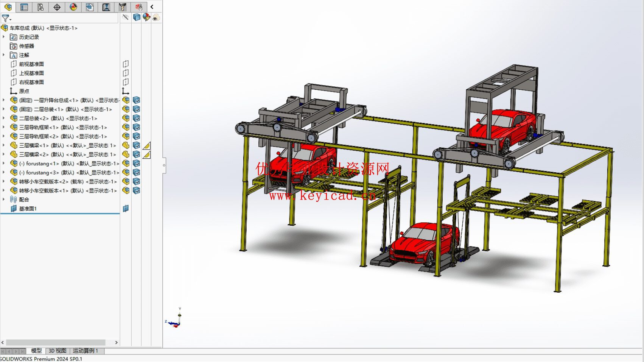Select the 传感器 folder

(x=26, y=46)
